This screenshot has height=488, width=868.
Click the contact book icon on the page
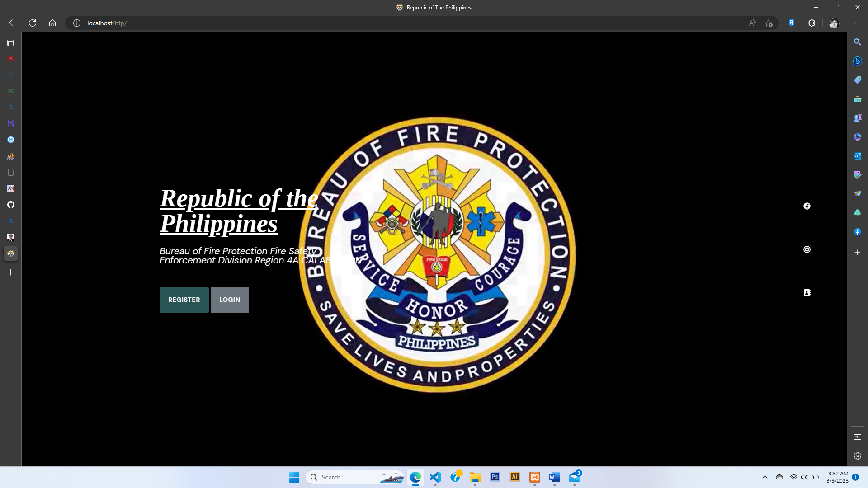[807, 293]
